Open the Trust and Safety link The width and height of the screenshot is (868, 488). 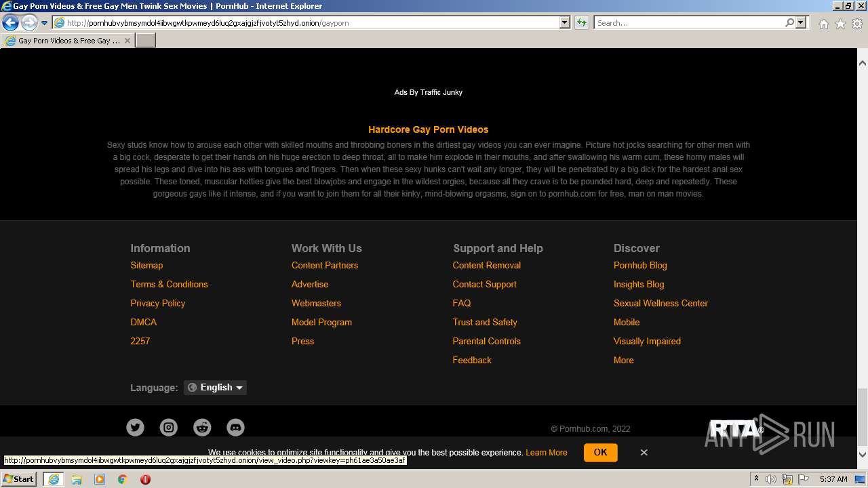tap(485, 322)
